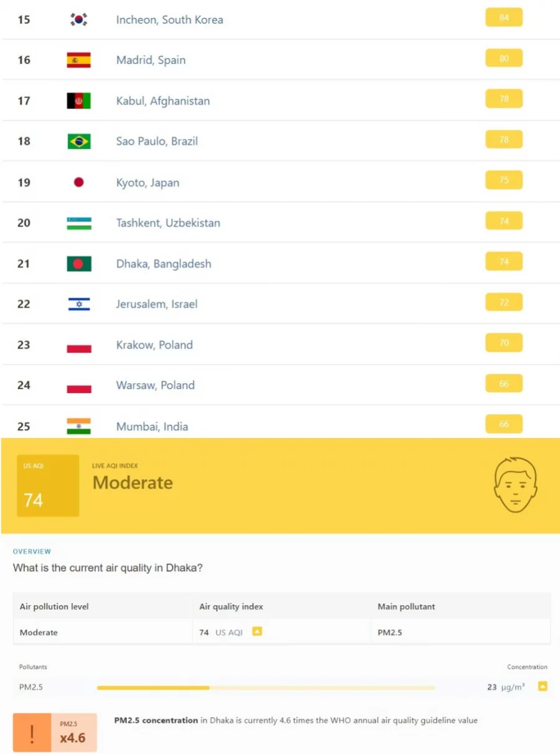Click the Brazil flag beside Sao Paulo

pyautogui.click(x=79, y=142)
